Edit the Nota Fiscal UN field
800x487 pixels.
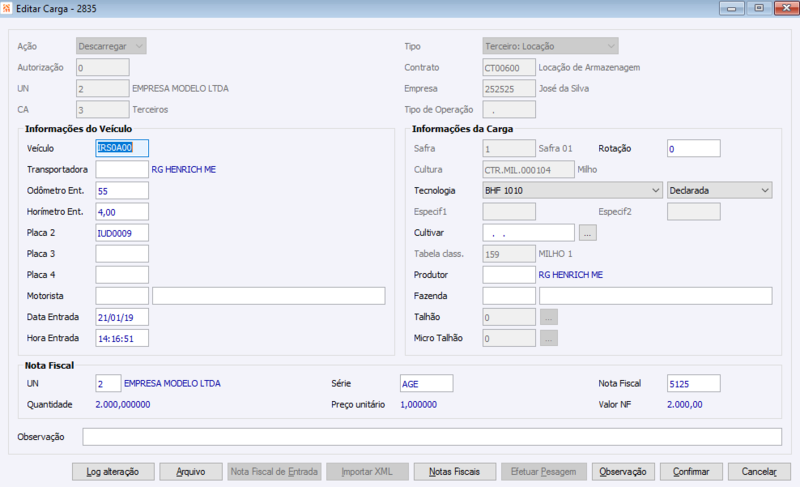(108, 383)
